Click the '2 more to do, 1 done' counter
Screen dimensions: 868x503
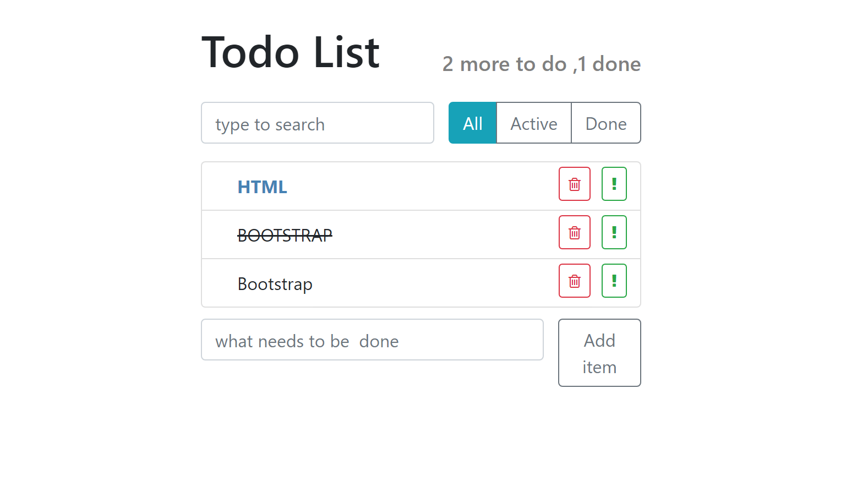[x=541, y=64]
